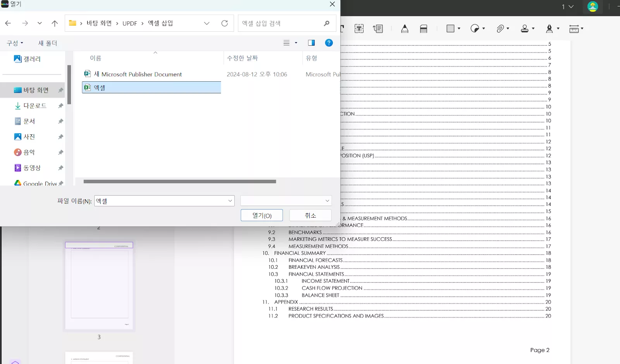This screenshot has width=620, height=364.
Task: Close the 열기 dialog
Action: tap(332, 4)
